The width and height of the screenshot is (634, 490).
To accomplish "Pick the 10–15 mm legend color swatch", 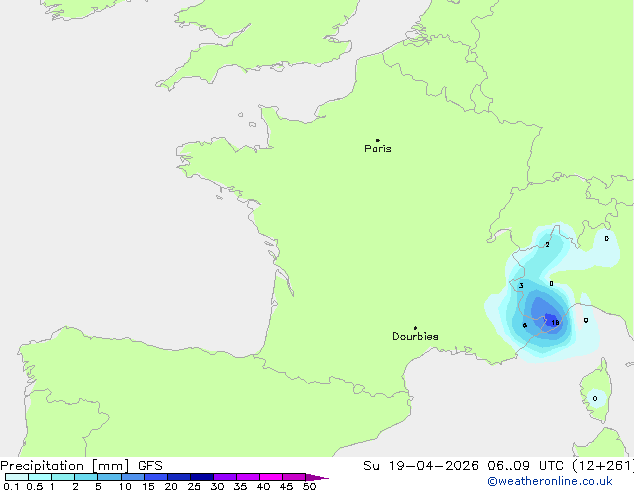I will point(133,477).
